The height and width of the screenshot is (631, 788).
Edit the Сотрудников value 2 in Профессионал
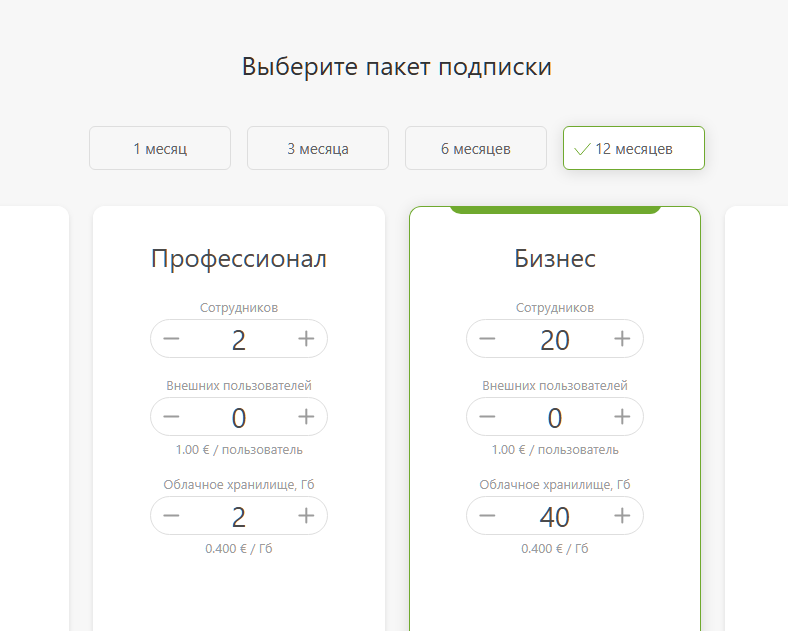point(239,340)
